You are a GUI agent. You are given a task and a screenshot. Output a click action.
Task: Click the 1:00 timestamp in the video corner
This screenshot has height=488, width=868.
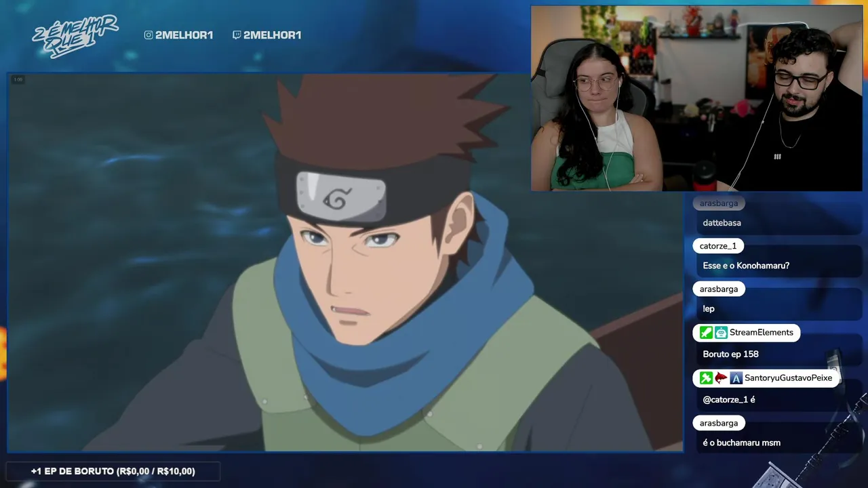tap(18, 80)
